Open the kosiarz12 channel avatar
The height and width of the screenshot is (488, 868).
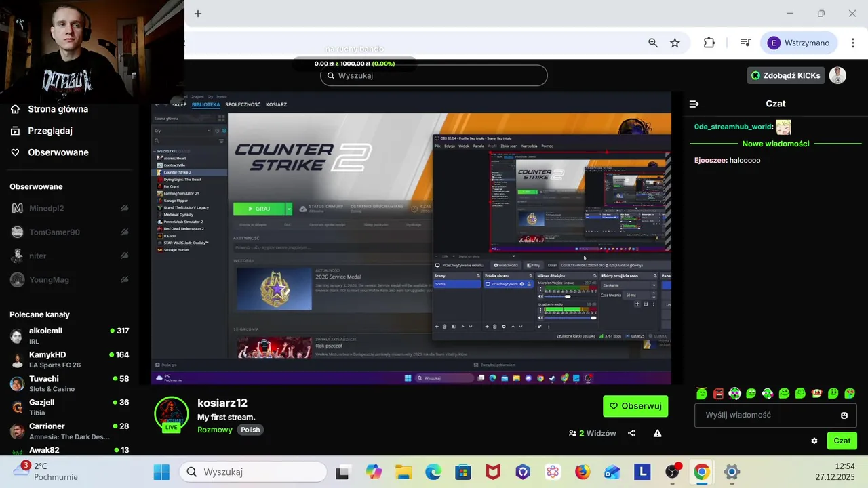pos(172,414)
